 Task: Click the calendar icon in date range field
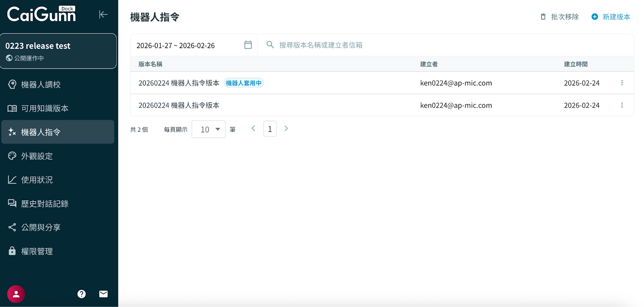[x=248, y=45]
